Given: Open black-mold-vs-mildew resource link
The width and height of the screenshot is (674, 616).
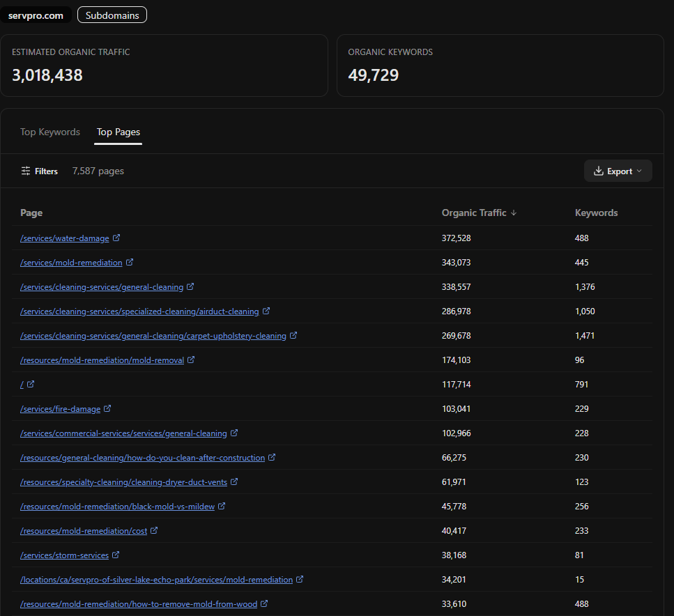Looking at the screenshot, I should (x=117, y=507).
